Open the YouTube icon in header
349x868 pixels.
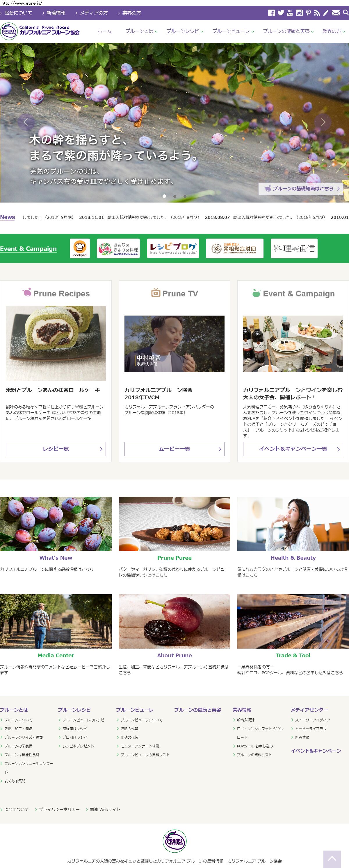point(290,13)
